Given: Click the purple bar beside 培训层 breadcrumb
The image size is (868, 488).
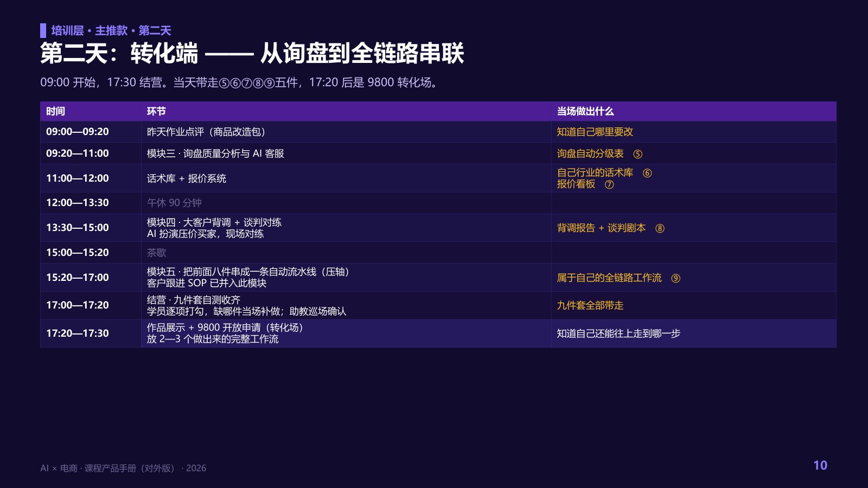Looking at the screenshot, I should pyautogui.click(x=43, y=30).
